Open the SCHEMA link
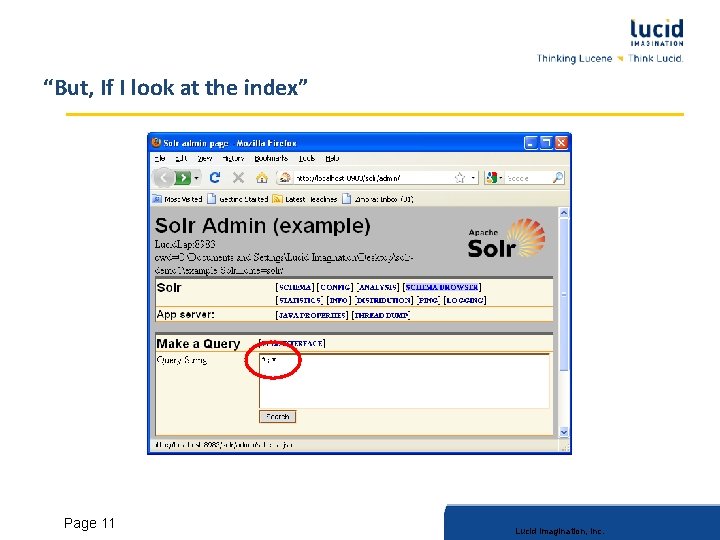 pyautogui.click(x=295, y=287)
